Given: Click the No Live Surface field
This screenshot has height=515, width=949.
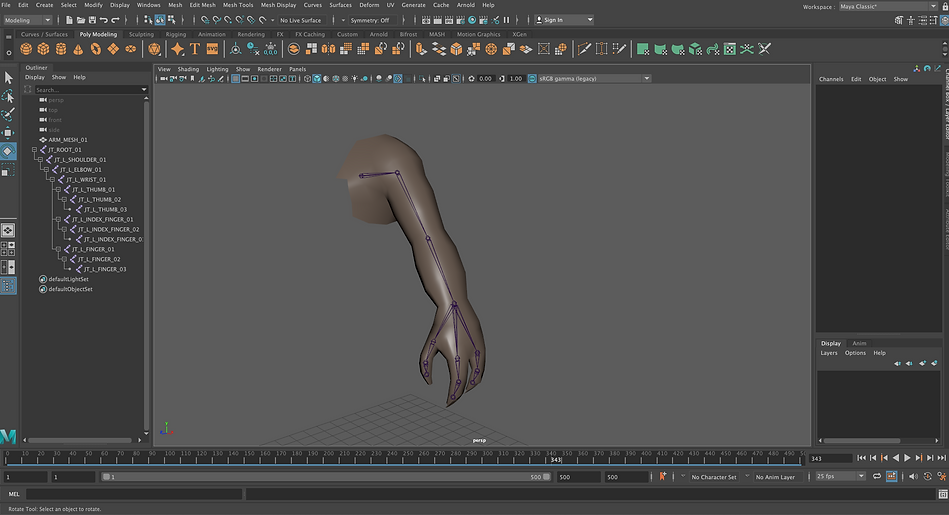Looking at the screenshot, I should point(301,20).
